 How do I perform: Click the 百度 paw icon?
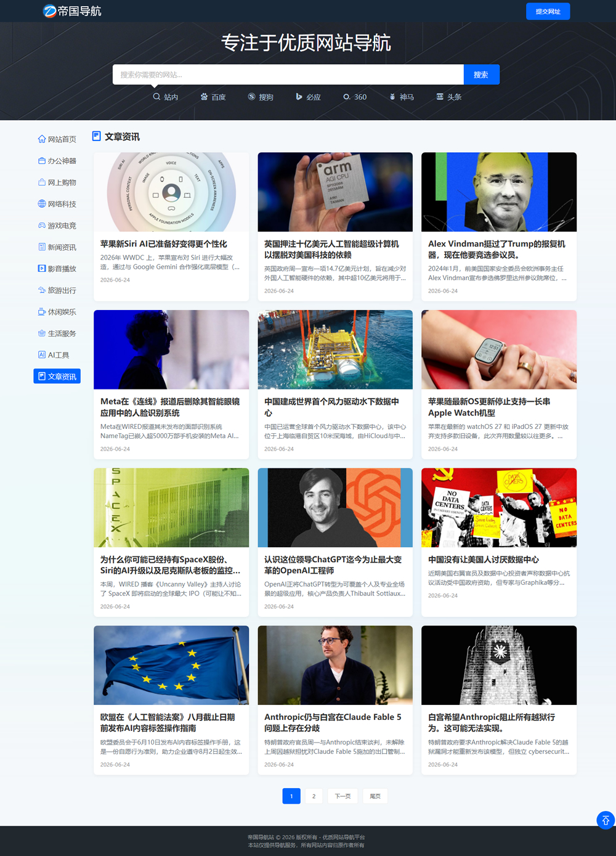[x=204, y=97]
